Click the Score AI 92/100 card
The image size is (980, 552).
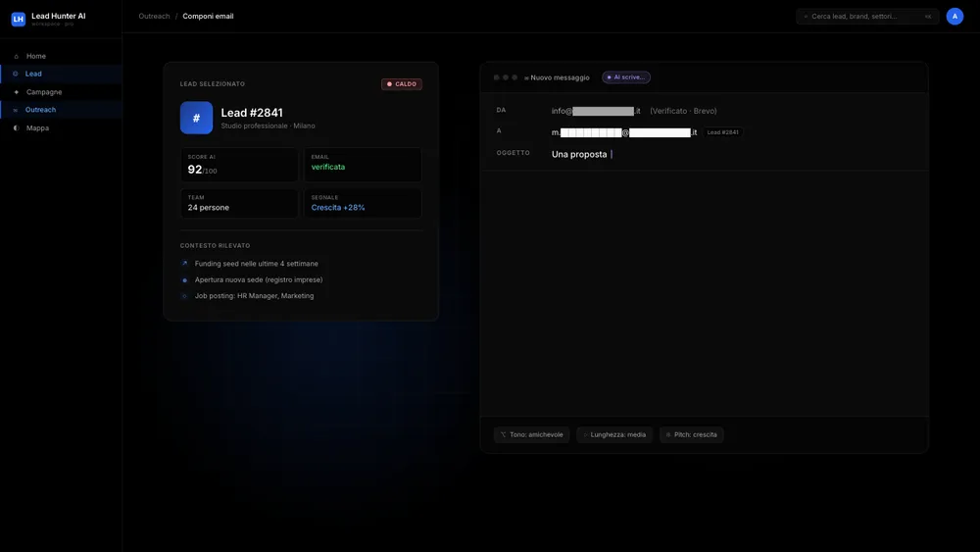pos(239,165)
